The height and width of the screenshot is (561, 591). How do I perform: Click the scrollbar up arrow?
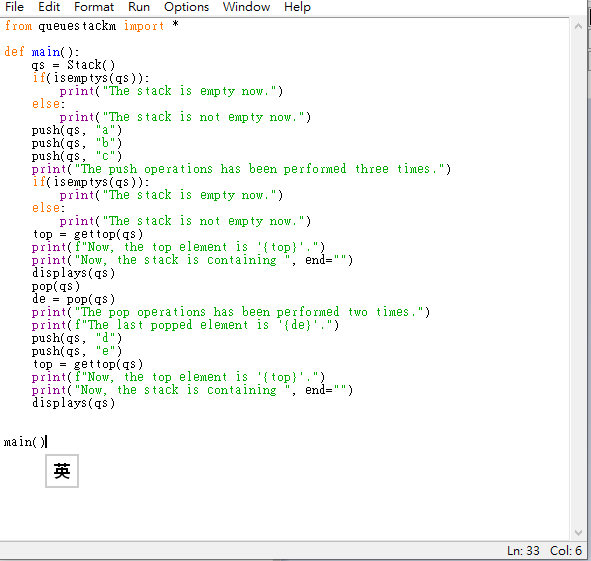click(578, 26)
